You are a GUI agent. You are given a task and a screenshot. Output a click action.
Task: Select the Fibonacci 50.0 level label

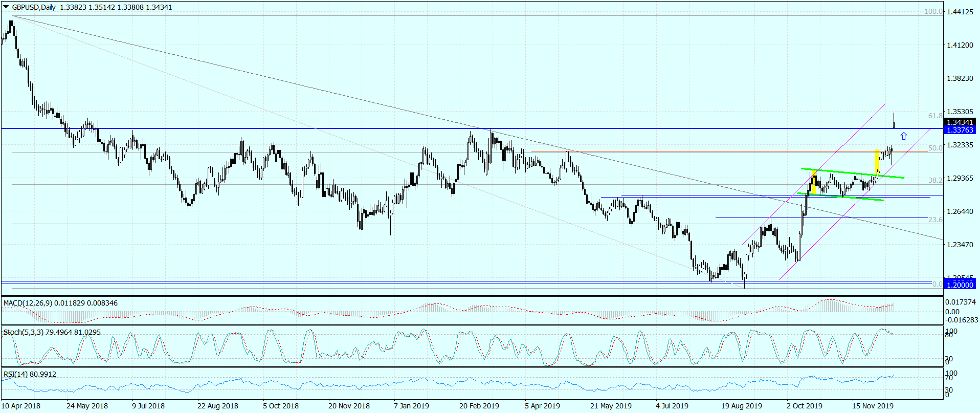(935, 148)
